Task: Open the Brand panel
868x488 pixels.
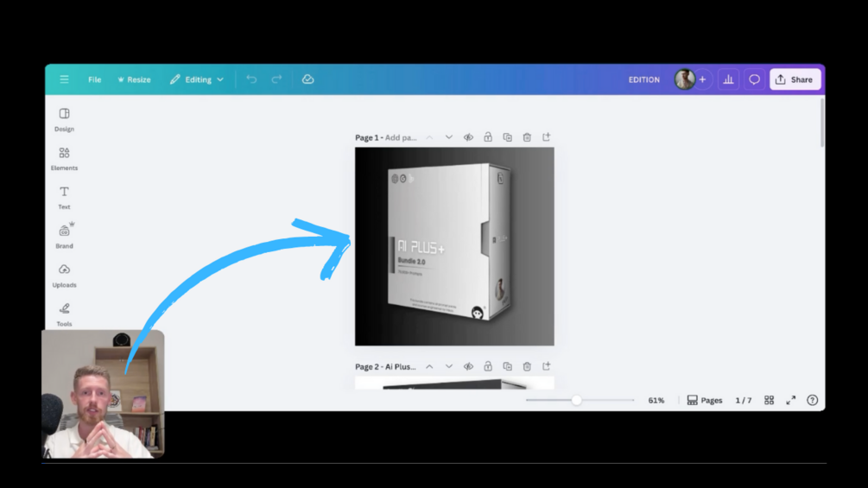Action: point(64,237)
